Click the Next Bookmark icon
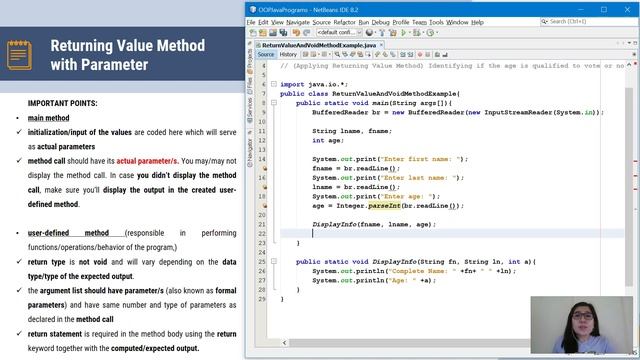 pyautogui.click(x=385, y=54)
